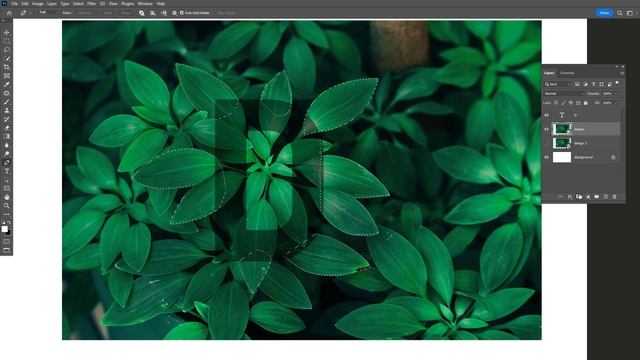This screenshot has width=640, height=360.
Task: Select the Brush tool
Action: (7, 102)
